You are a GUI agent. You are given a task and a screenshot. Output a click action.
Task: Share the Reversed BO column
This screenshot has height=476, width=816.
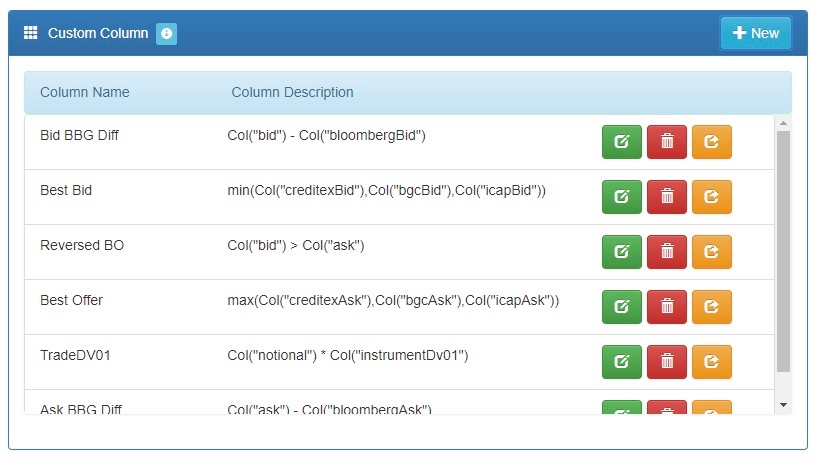coord(711,252)
